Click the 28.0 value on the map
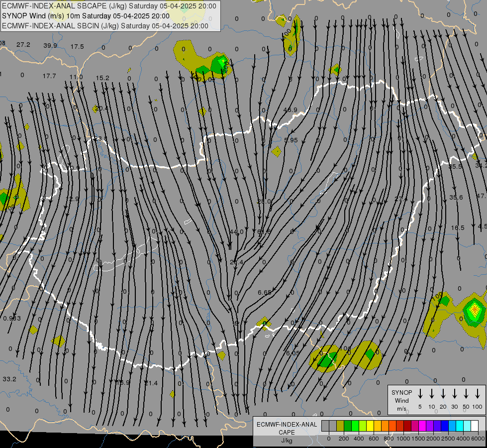Viewport: 487px width, 448px height. [264, 202]
